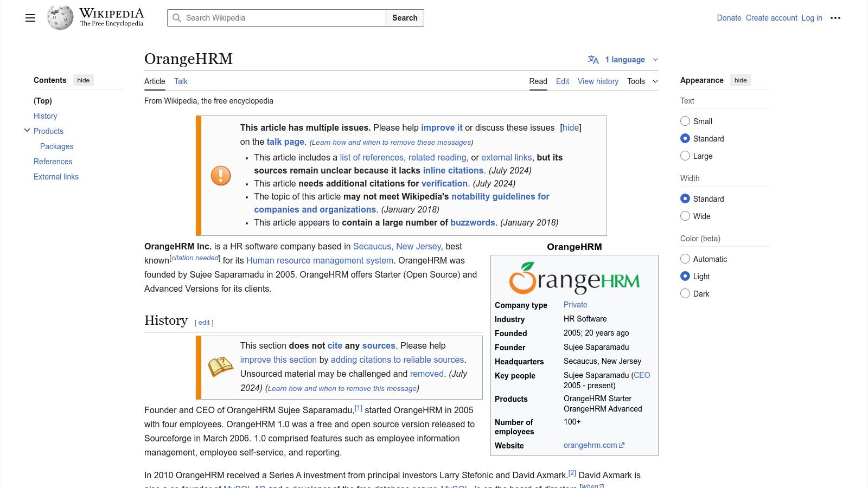Screen dimensions: 868x488
Task: Click the Wikipedia globe logo
Action: point(60,18)
